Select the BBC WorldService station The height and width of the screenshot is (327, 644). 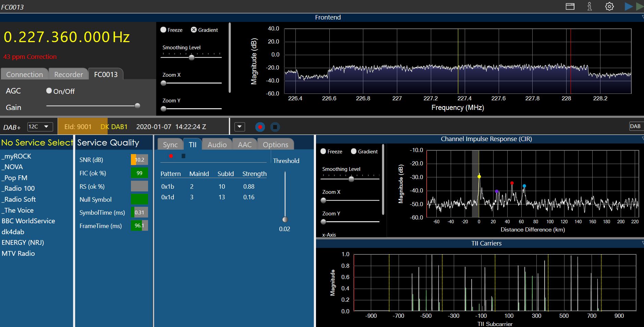(x=28, y=221)
